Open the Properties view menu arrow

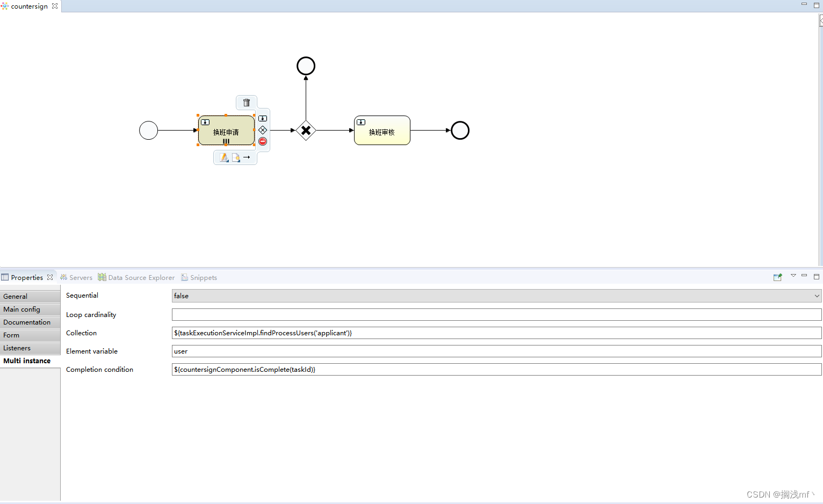pos(793,276)
